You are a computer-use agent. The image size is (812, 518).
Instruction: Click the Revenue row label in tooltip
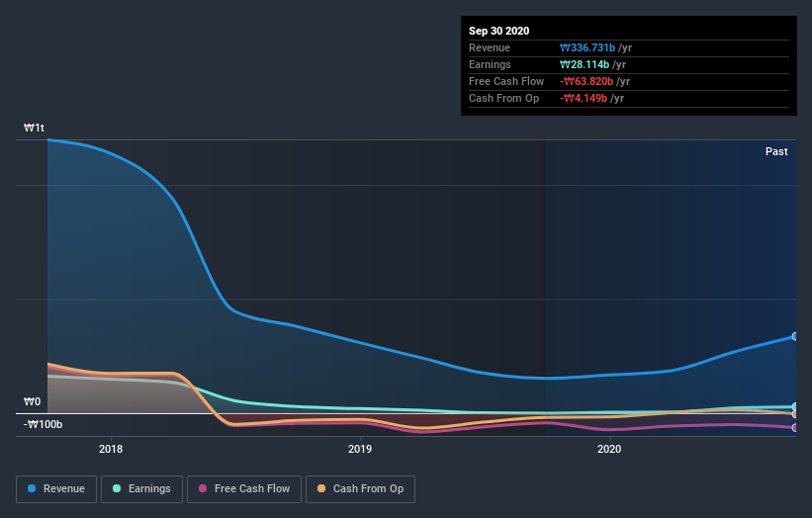(x=490, y=47)
